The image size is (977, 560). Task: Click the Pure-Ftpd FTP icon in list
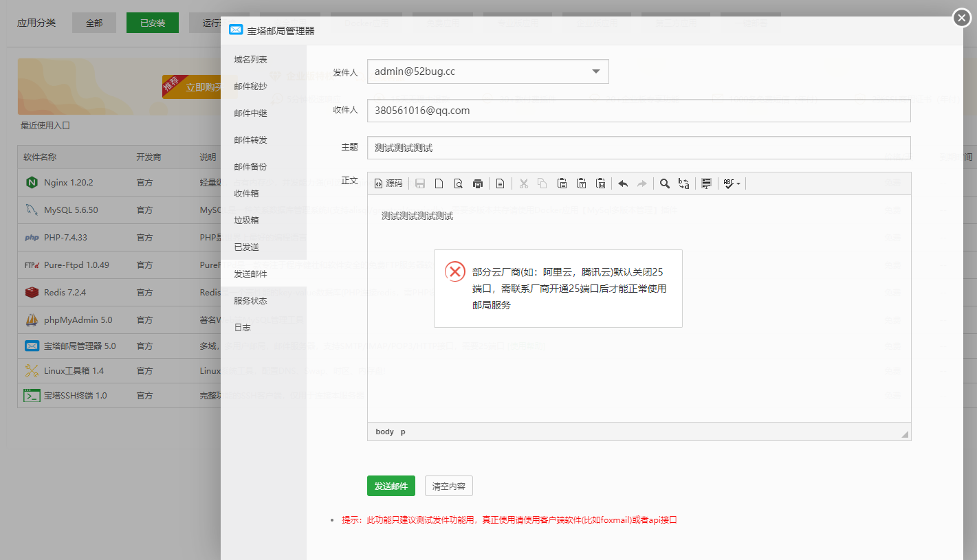coord(32,265)
